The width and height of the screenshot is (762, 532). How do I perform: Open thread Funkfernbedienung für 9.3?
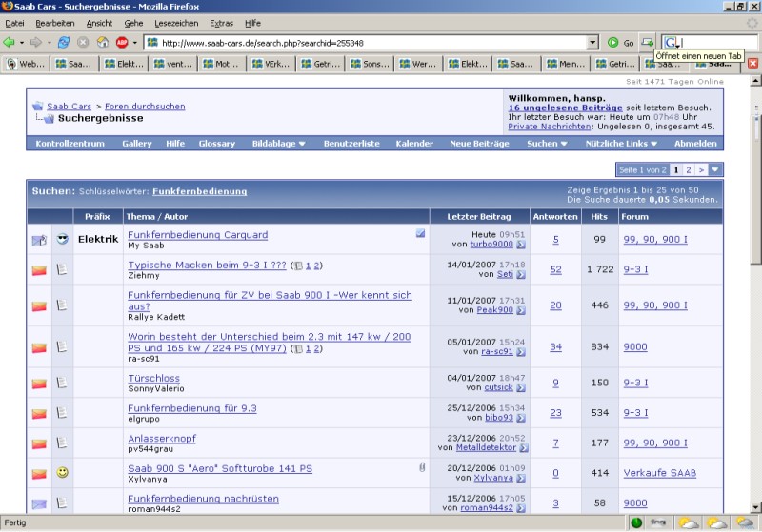pyautogui.click(x=192, y=408)
